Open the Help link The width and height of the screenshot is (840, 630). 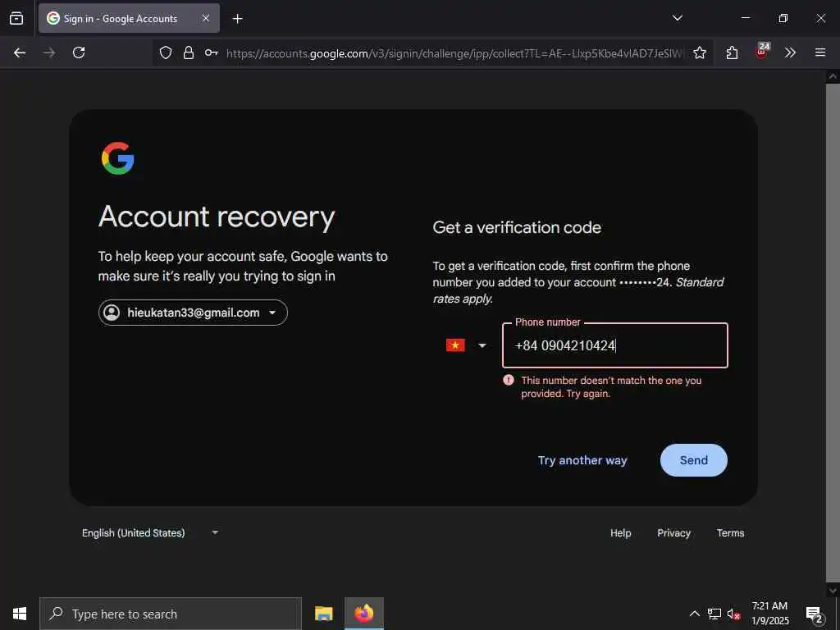click(620, 533)
